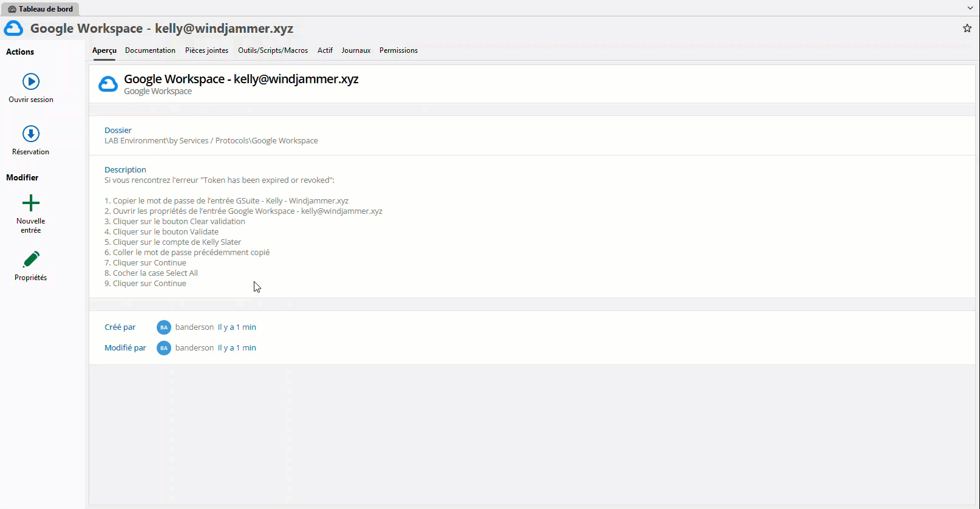
Task: Mark entry as favorite with star icon
Action: tap(967, 29)
